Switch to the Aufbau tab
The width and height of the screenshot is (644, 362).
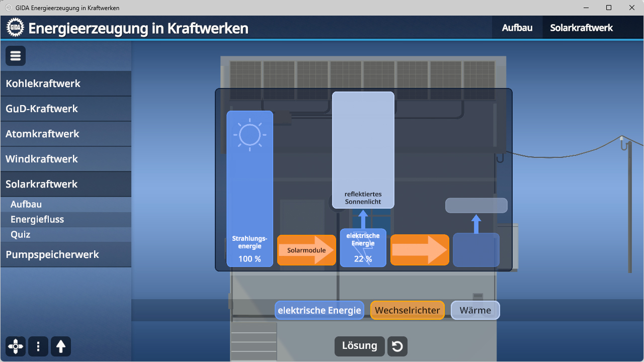[x=517, y=28]
